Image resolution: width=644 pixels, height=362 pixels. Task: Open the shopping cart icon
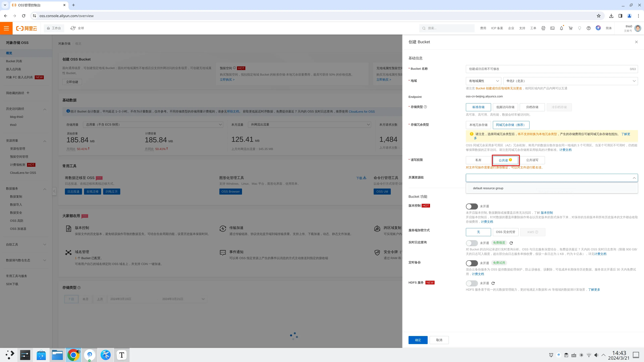(x=571, y=28)
